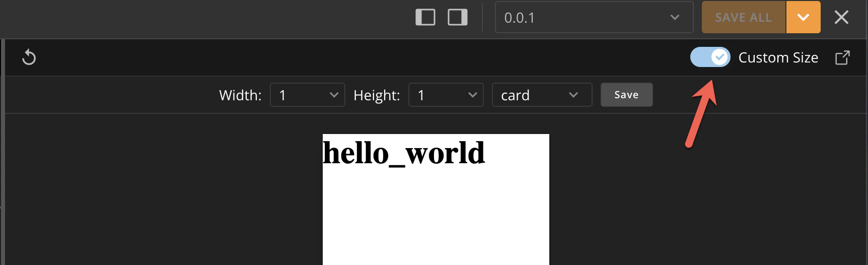Click the SAVE ALL button
The width and height of the screenshot is (868, 265).
coord(744,18)
